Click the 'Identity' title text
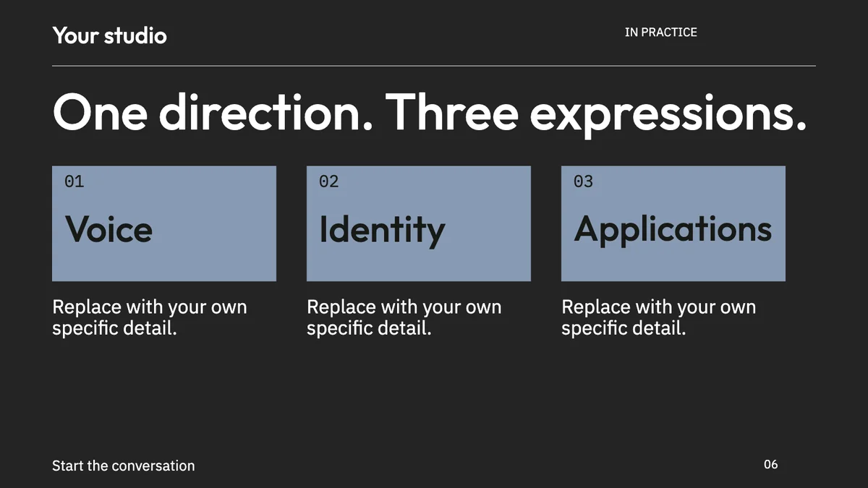Screen dimensions: 868x488 [x=383, y=230]
